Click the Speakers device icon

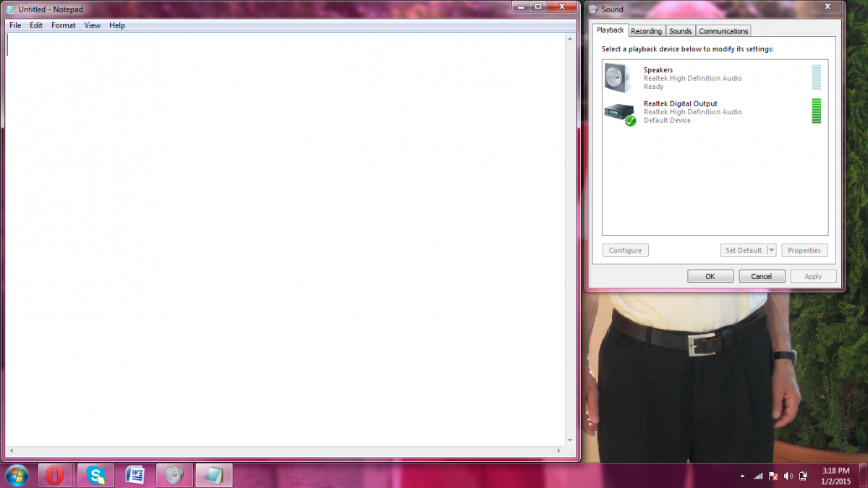coord(619,77)
